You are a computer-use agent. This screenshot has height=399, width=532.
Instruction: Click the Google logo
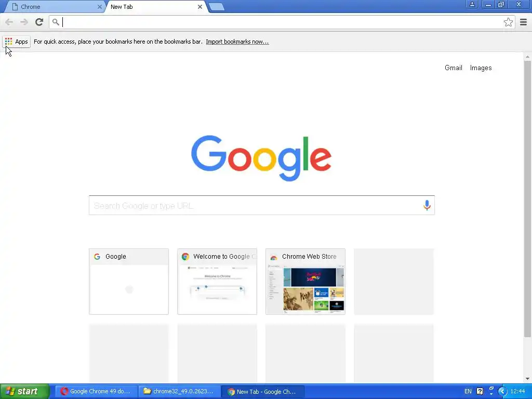tap(261, 158)
